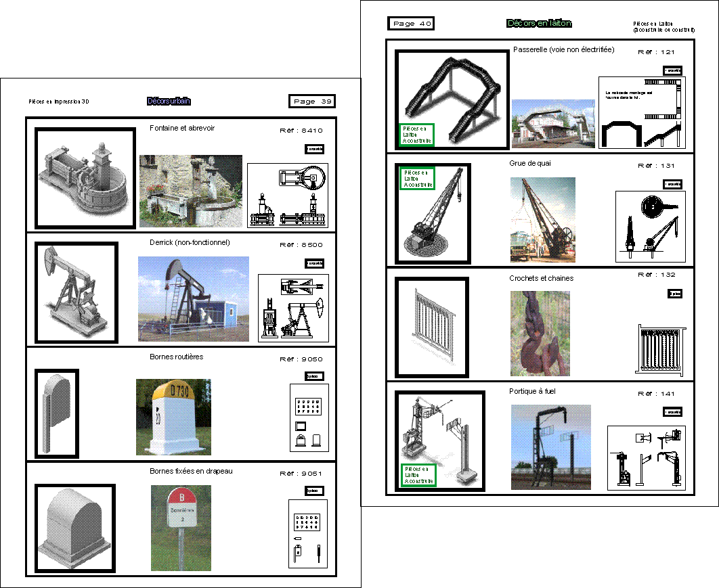Open the red B Bonnières signpost photo
The width and height of the screenshot is (719, 588).
(181, 528)
